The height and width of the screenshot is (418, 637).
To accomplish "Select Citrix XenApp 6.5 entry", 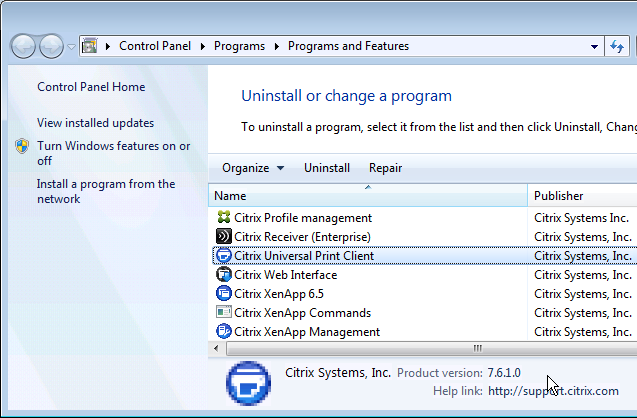I will click(279, 294).
